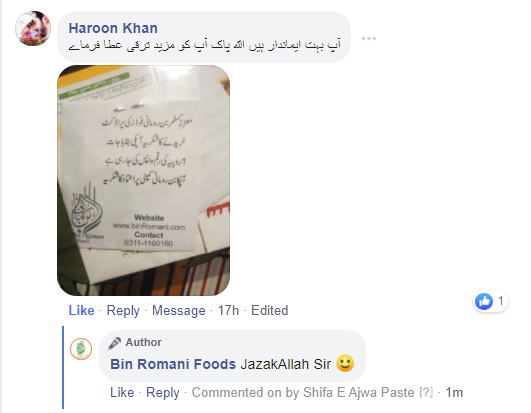This screenshot has width=531, height=413.
Task: Click the pencil Author badge icon
Action: click(114, 343)
